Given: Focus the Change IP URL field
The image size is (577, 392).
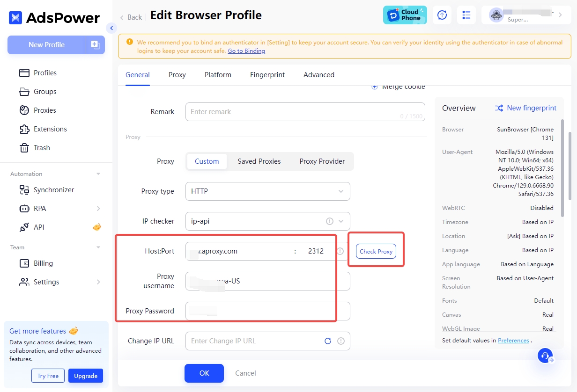Looking at the screenshot, I should tap(268, 341).
